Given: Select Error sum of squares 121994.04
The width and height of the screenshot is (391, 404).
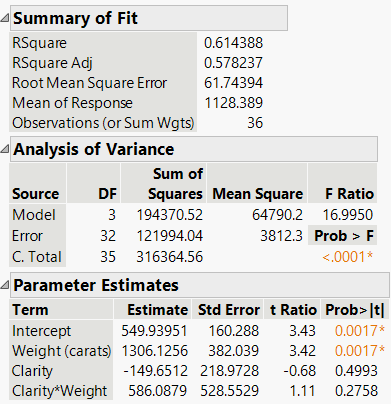Looking at the screenshot, I should 169,236.
